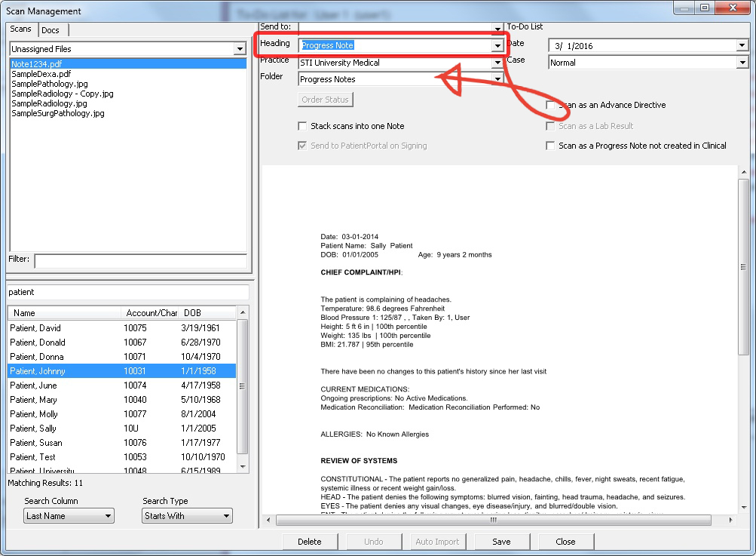
Task: Check Scan as Progress Note not created in Clinical
Action: [x=551, y=146]
